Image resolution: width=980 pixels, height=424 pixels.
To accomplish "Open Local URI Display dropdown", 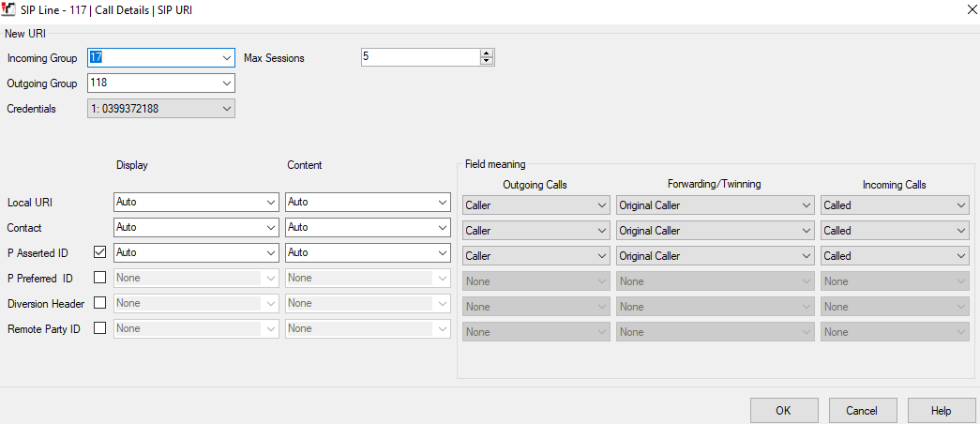I will [x=271, y=202].
